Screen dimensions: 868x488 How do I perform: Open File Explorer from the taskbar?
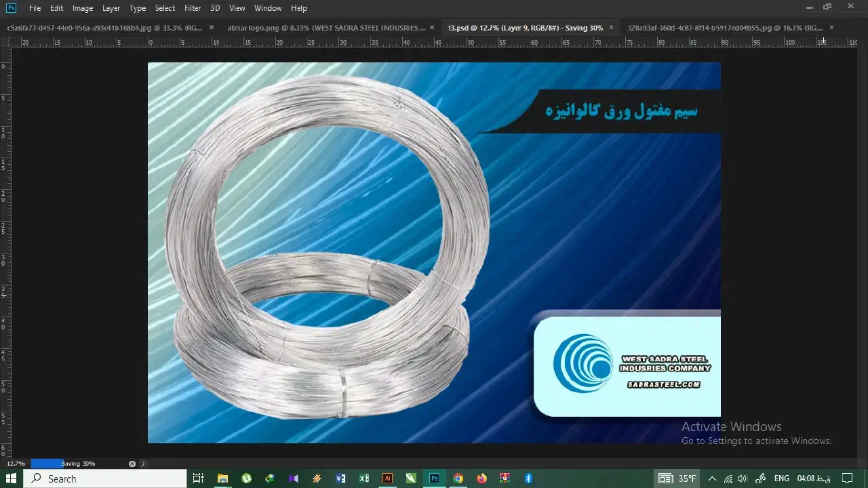(222, 479)
